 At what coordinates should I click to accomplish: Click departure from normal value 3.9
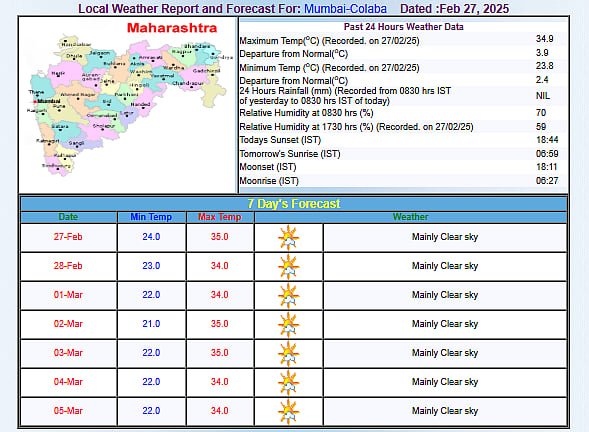(x=542, y=53)
